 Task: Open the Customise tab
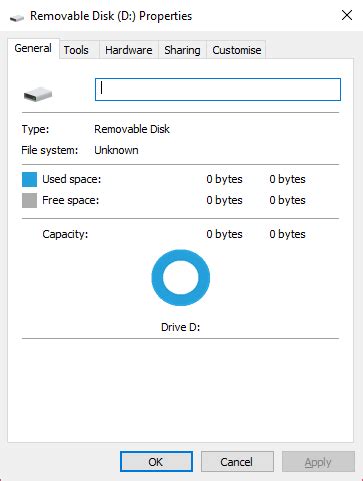pos(237,50)
